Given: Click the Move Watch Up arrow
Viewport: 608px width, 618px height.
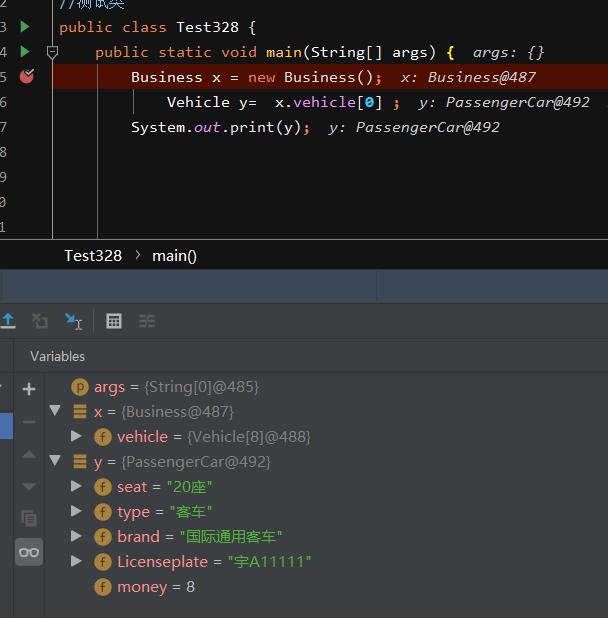Looking at the screenshot, I should tap(29, 454).
